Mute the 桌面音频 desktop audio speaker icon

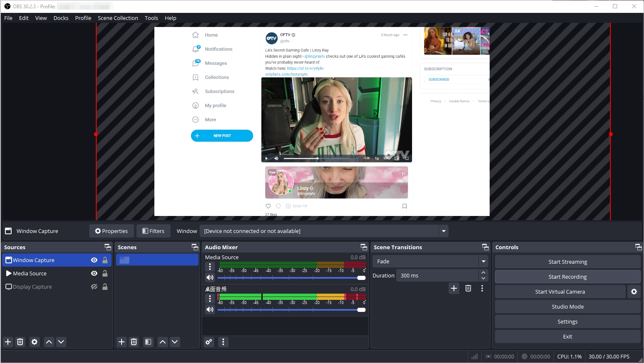210,309
